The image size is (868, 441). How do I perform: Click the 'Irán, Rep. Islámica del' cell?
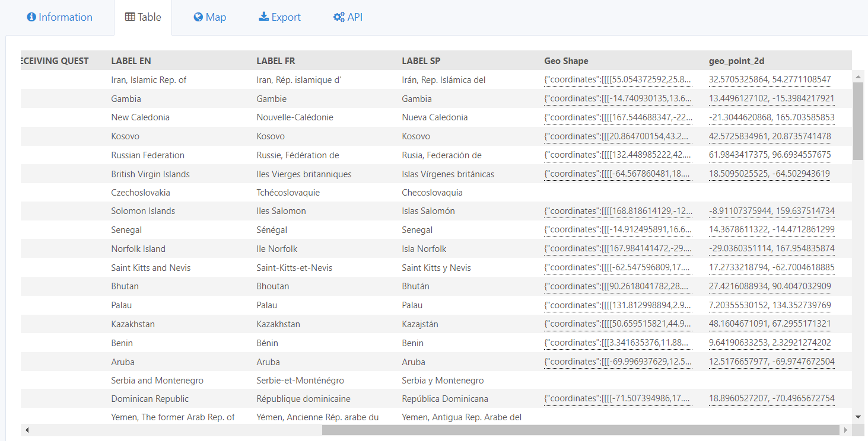[x=444, y=79]
